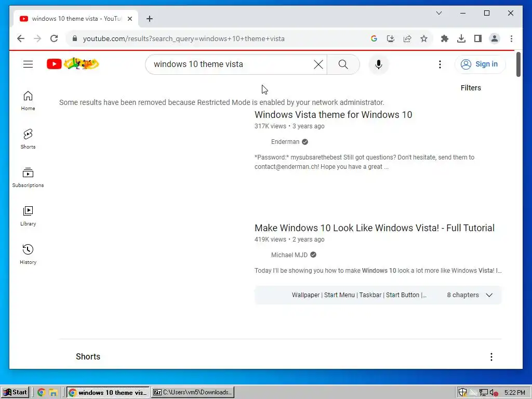Click the address bar URL
Screen dimensions: 532x399
183,38
